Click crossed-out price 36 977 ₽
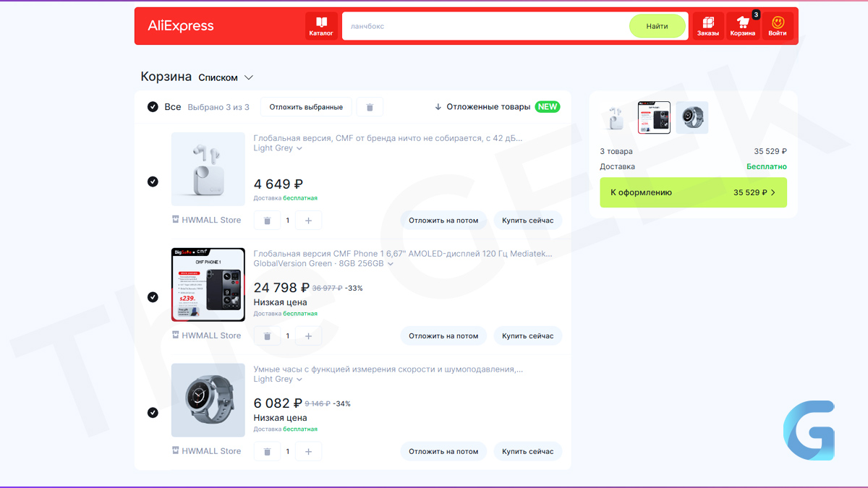The height and width of the screenshot is (488, 868). coord(327,288)
